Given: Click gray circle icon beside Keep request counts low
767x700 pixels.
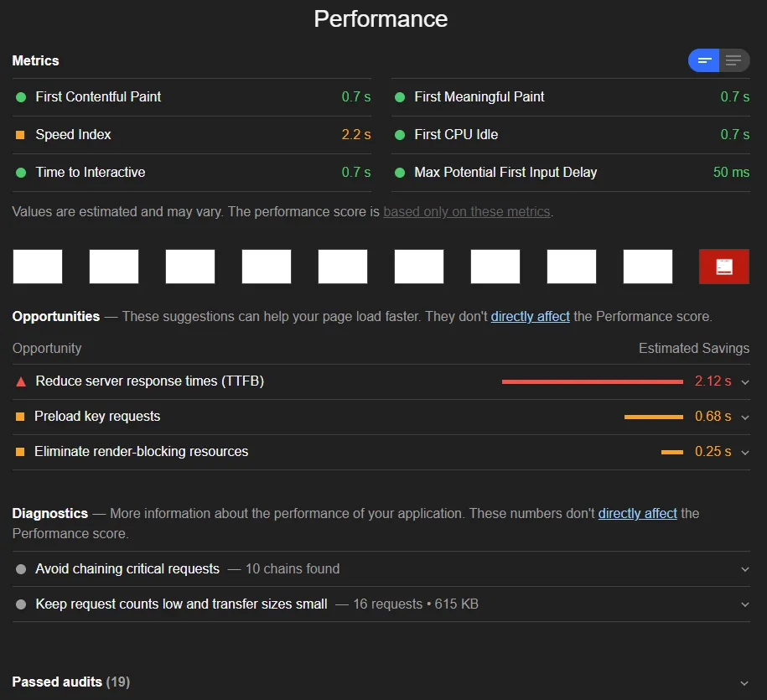Looking at the screenshot, I should (x=21, y=604).
